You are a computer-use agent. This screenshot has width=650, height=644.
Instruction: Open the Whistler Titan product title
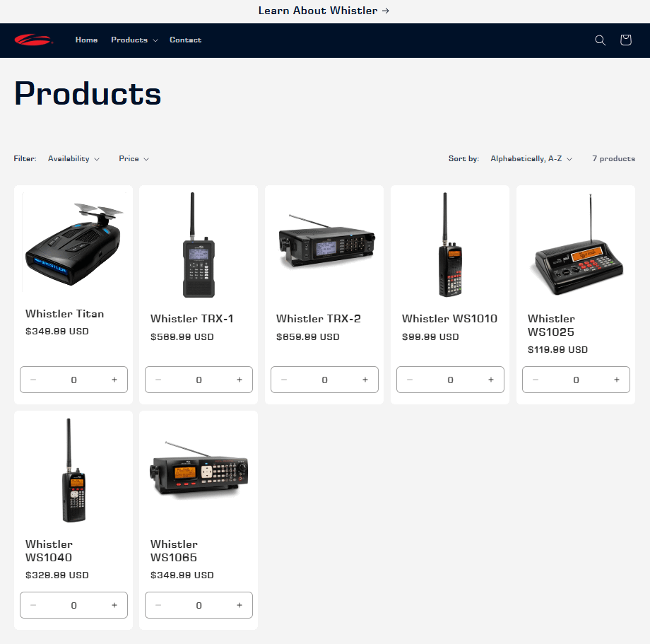pyautogui.click(x=65, y=313)
